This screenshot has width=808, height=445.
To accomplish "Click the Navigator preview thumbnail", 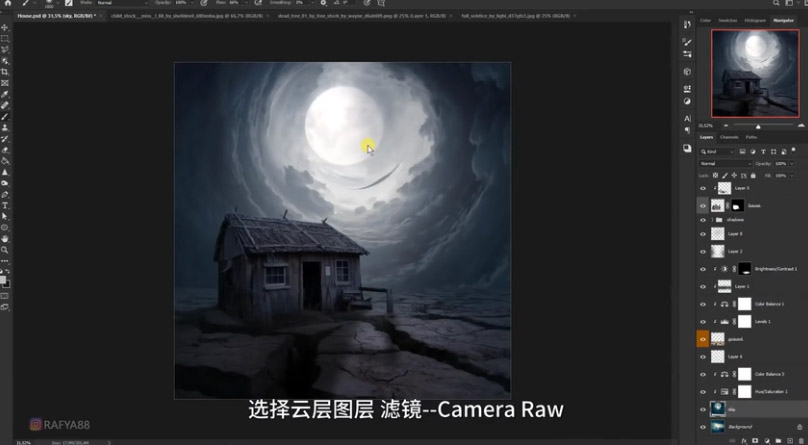I will coord(757,73).
